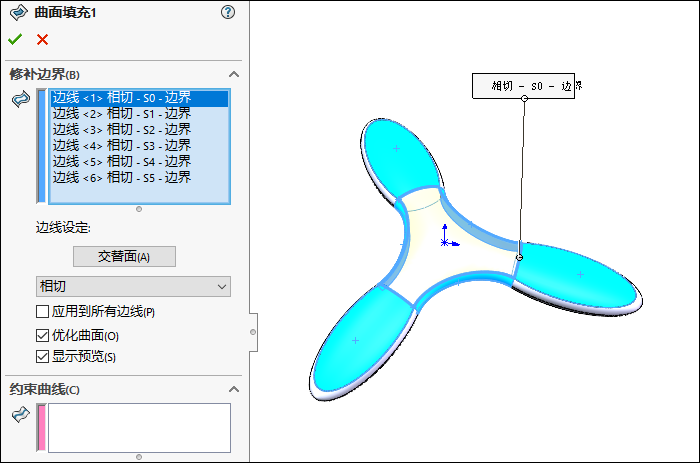Select 边线<3> 相切 - S2 - 边界 entry
Screen dimensions: 700x463
coord(139,129)
